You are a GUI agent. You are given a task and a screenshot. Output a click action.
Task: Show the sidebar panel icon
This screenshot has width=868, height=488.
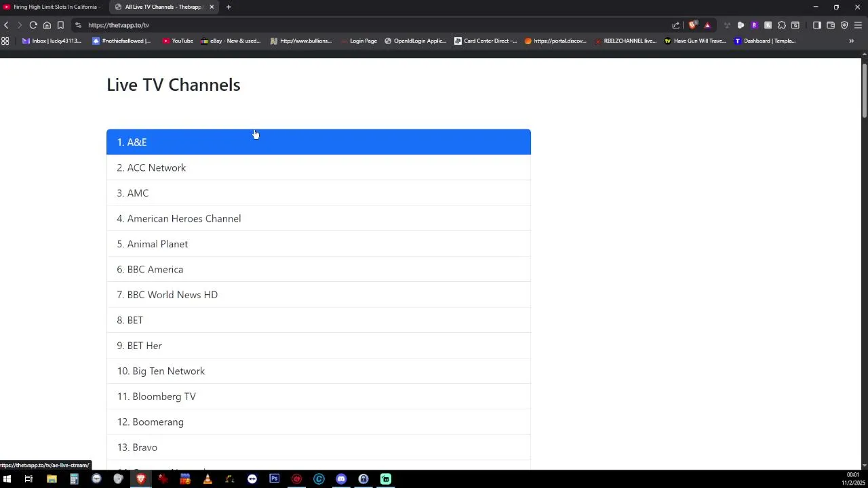coord(816,25)
